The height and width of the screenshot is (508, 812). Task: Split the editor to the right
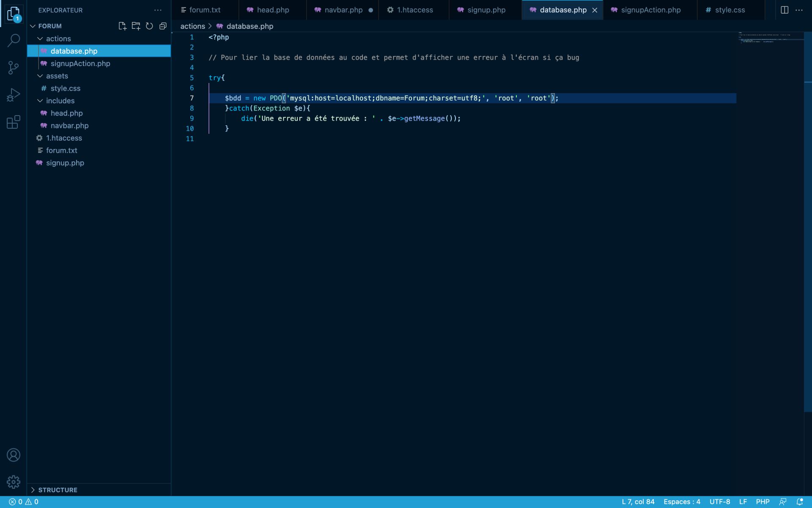point(784,10)
